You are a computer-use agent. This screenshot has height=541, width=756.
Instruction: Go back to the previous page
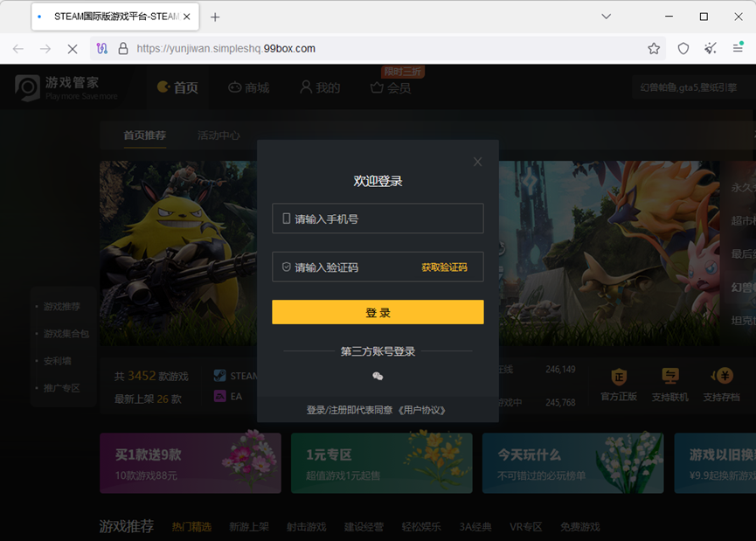pos(18,49)
